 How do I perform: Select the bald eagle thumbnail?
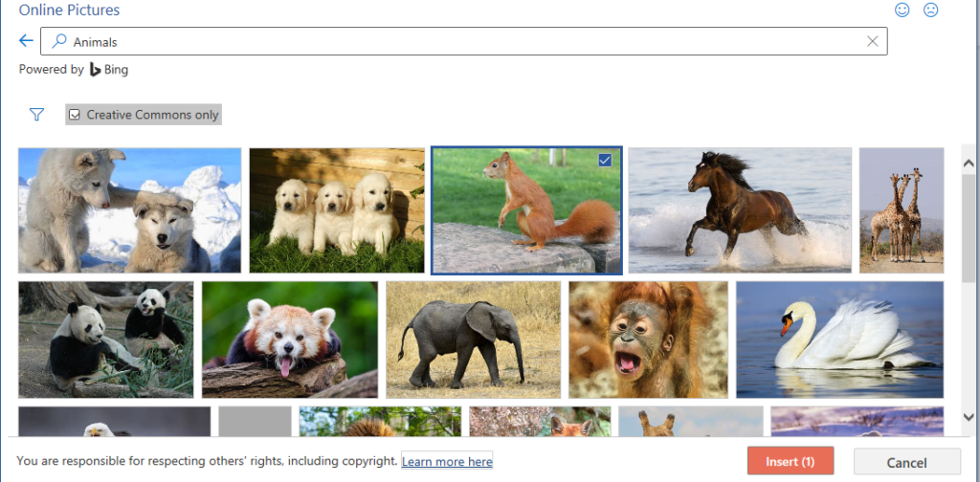tap(115, 422)
